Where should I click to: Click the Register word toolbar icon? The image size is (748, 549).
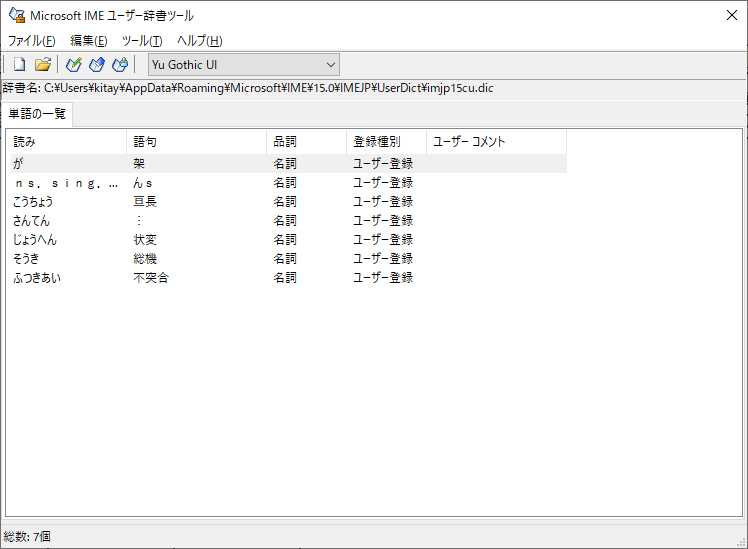[73, 64]
